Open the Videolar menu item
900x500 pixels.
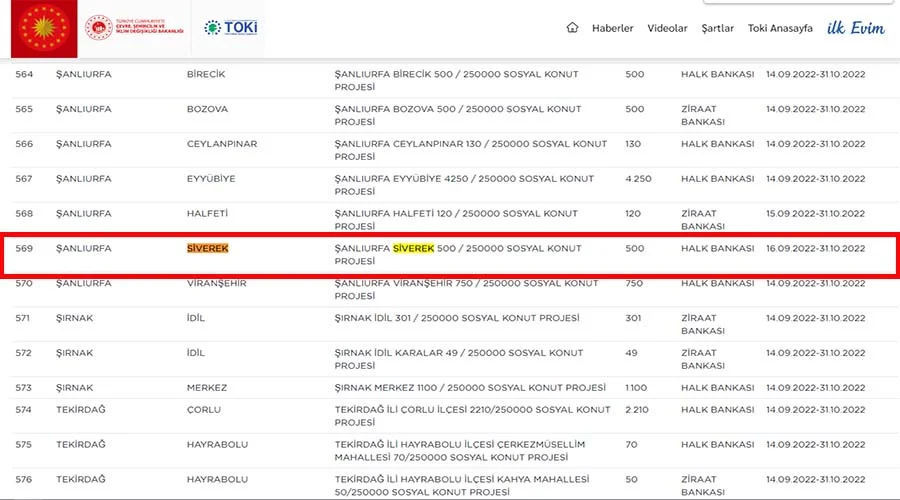pyautogui.click(x=667, y=28)
